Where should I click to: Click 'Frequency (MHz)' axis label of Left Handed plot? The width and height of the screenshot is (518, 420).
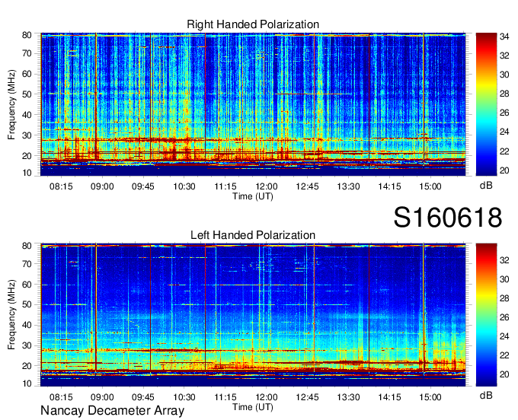click(x=12, y=315)
